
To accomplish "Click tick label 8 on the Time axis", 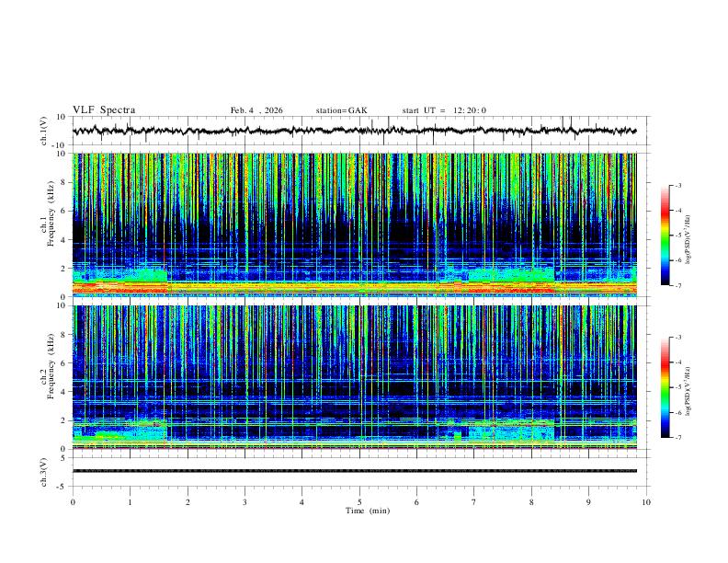I will (x=531, y=502).
